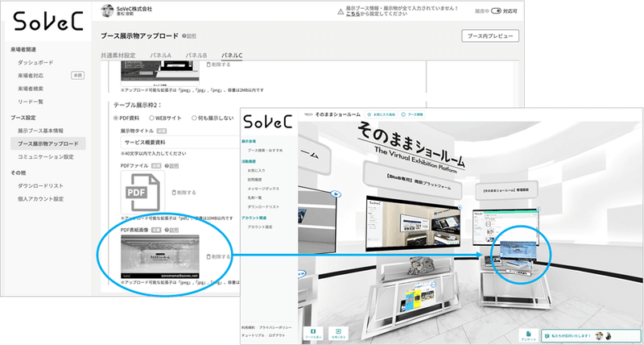The image size is (644, 345).
Task: Open リード一覧 in the admin sidebar
Action: click(x=31, y=102)
